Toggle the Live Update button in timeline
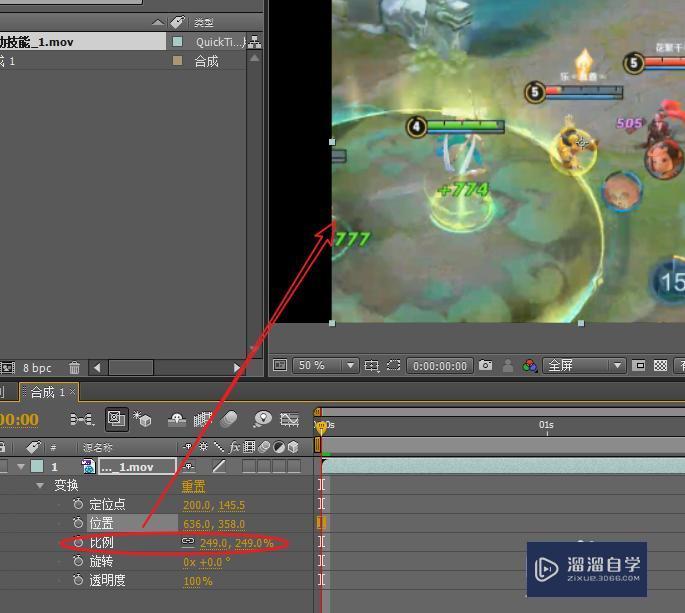This screenshot has height=613, width=685. coord(117,419)
